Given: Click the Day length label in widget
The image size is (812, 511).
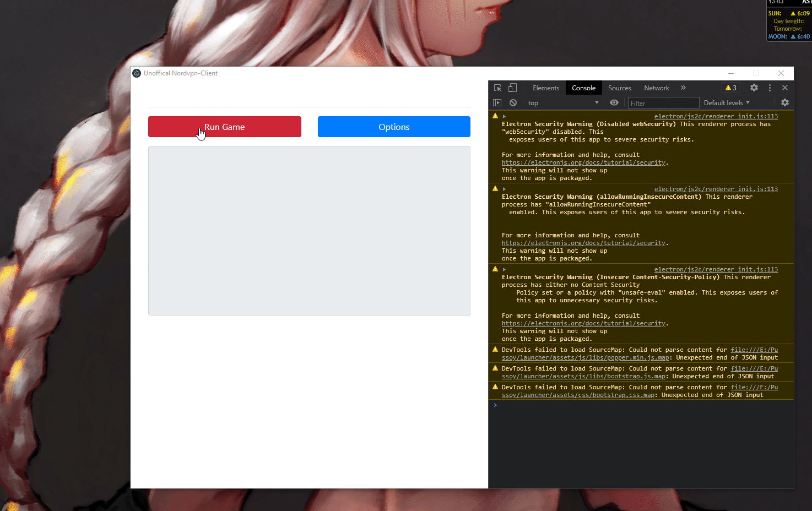Looking at the screenshot, I should (789, 21).
